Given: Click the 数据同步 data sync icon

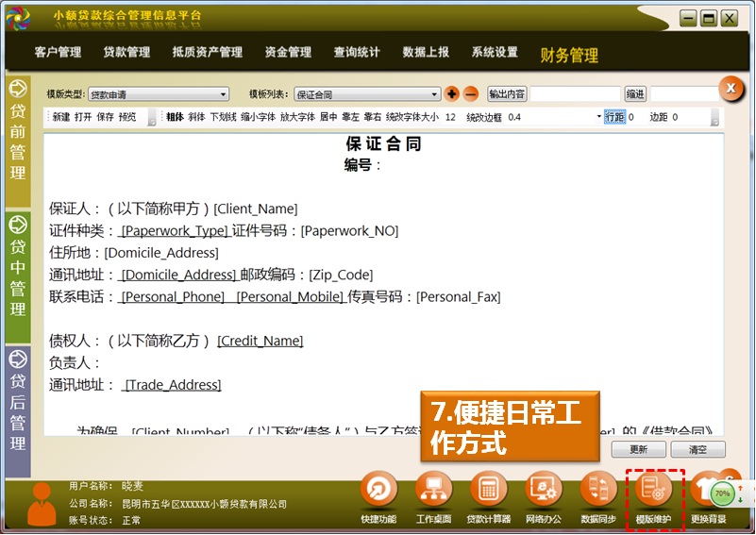Looking at the screenshot, I should pyautogui.click(x=598, y=491).
